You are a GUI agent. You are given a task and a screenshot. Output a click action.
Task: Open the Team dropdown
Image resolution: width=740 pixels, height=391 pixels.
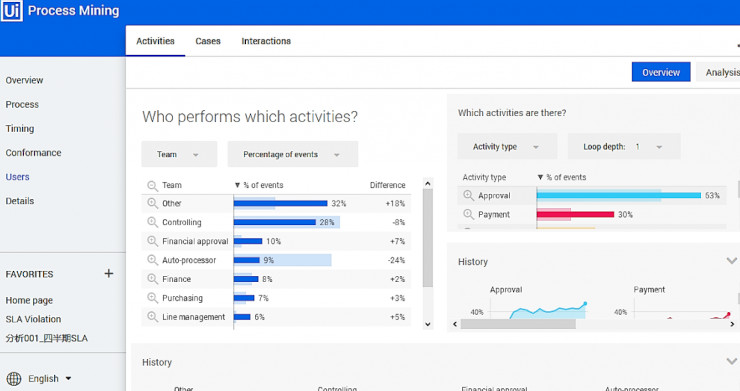point(179,154)
